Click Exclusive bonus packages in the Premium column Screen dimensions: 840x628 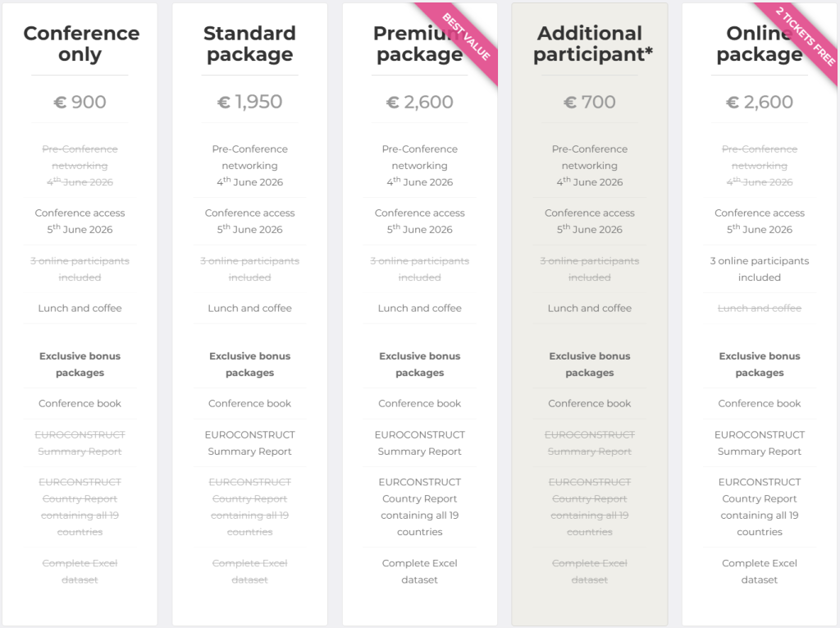419,364
